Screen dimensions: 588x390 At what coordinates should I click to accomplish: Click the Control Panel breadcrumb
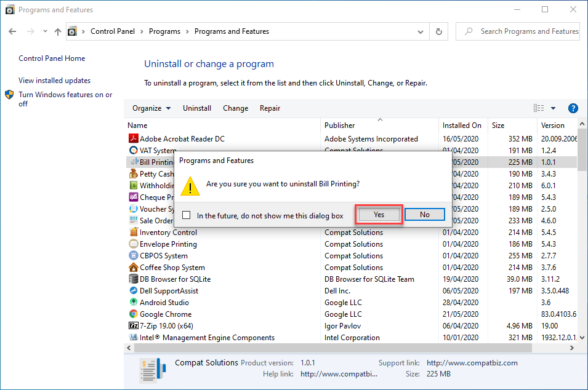tap(113, 31)
